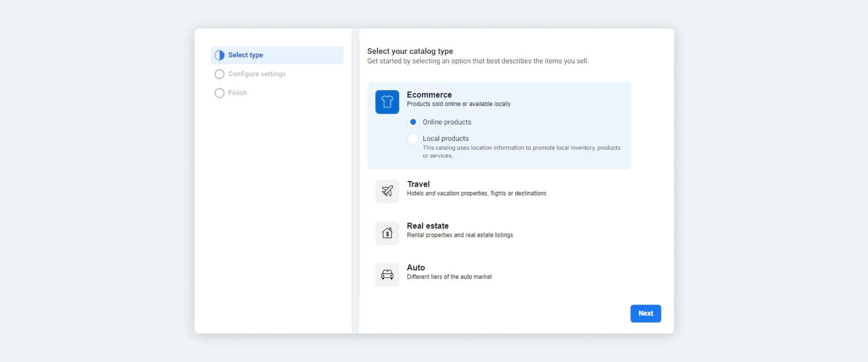Pick the Real estate catalog heading

point(428,226)
